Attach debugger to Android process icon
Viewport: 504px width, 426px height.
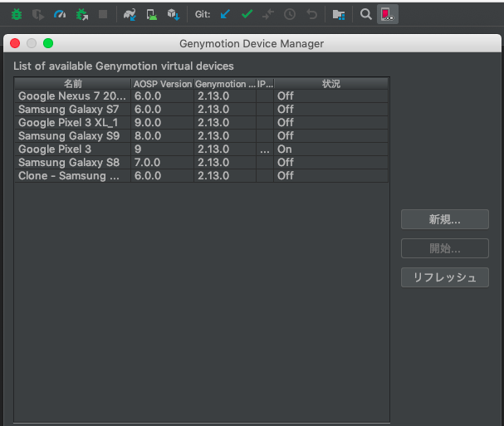point(82,14)
